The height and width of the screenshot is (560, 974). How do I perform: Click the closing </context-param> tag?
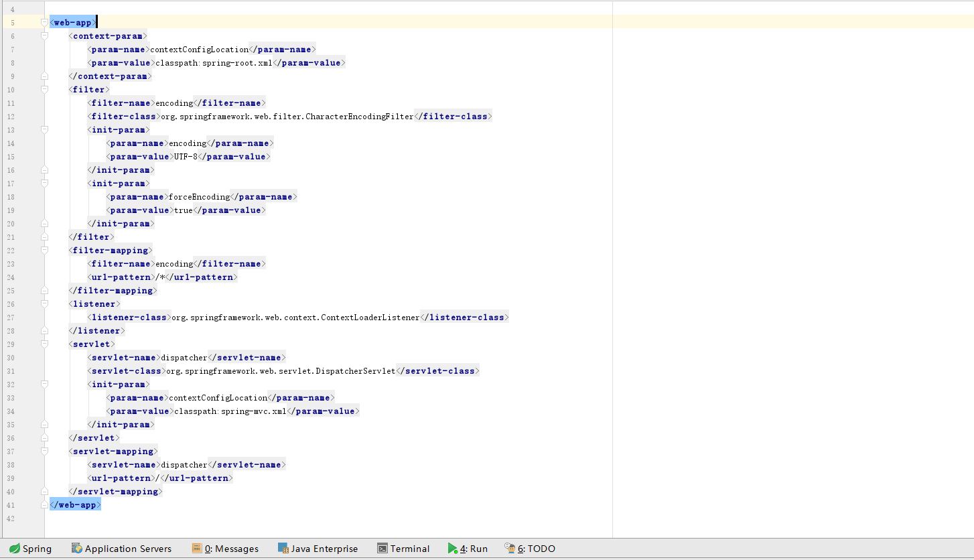[x=111, y=76]
